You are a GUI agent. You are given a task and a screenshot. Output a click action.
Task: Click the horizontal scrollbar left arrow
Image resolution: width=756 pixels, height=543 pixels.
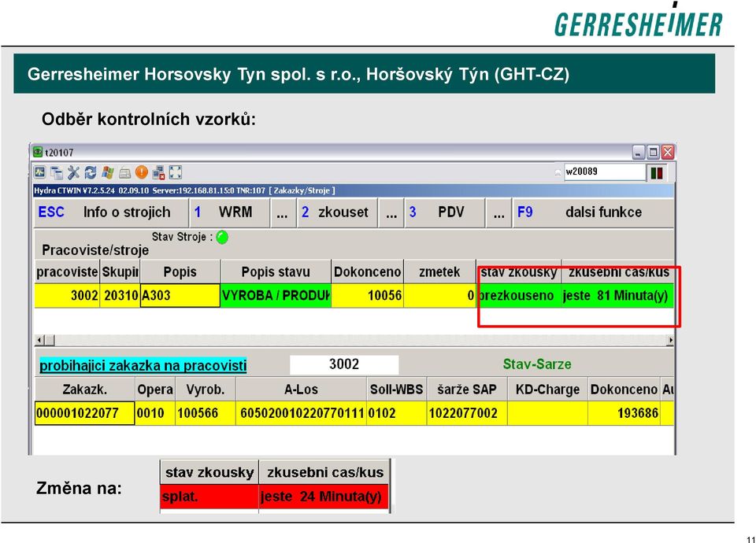click(40, 340)
